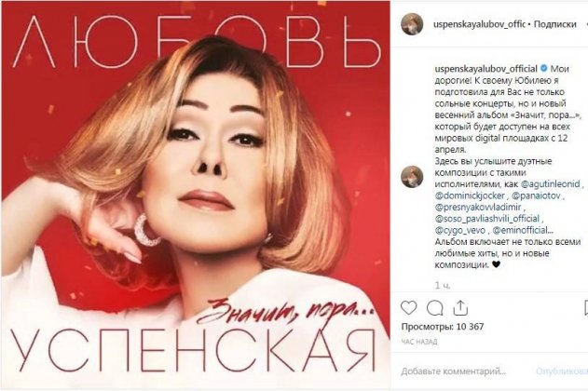Viewport: 588px width, 391px height.
Task: Open the uspenskayalubov_offic header username
Action: [x=479, y=24]
